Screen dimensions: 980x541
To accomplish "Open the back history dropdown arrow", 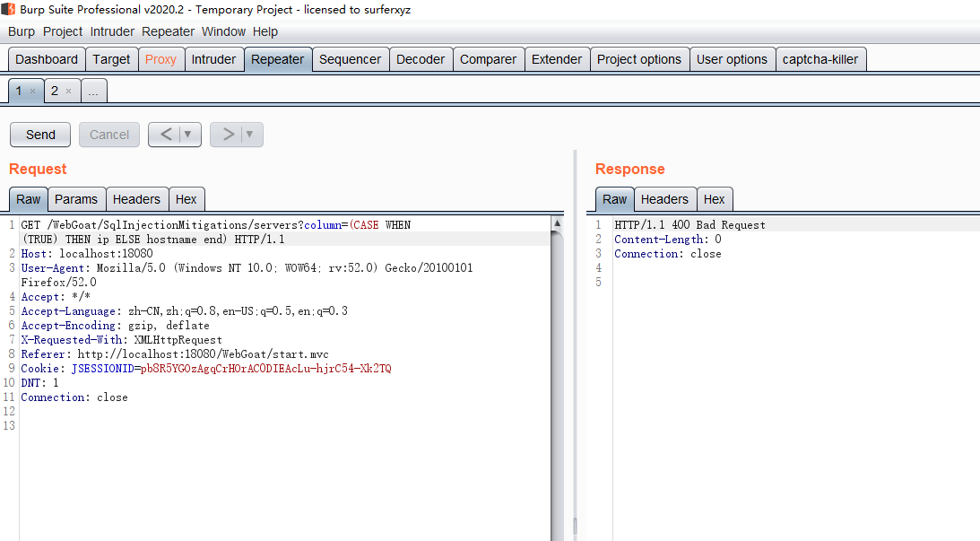I will [x=187, y=135].
